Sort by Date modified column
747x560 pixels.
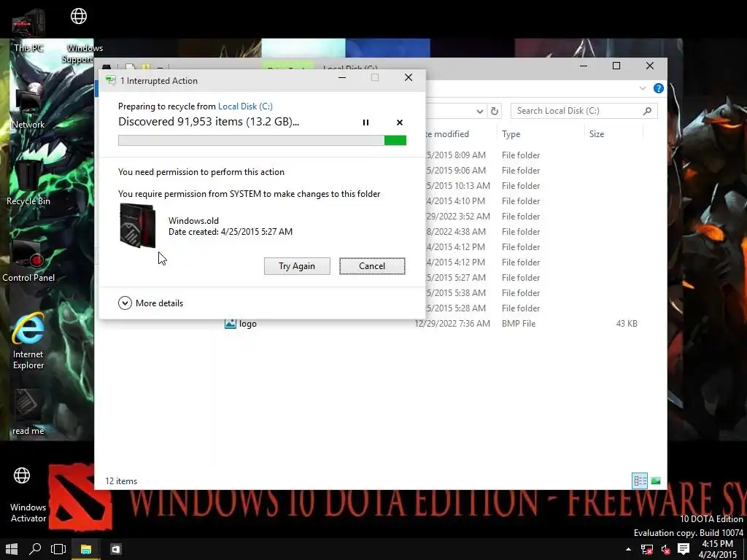[447, 134]
